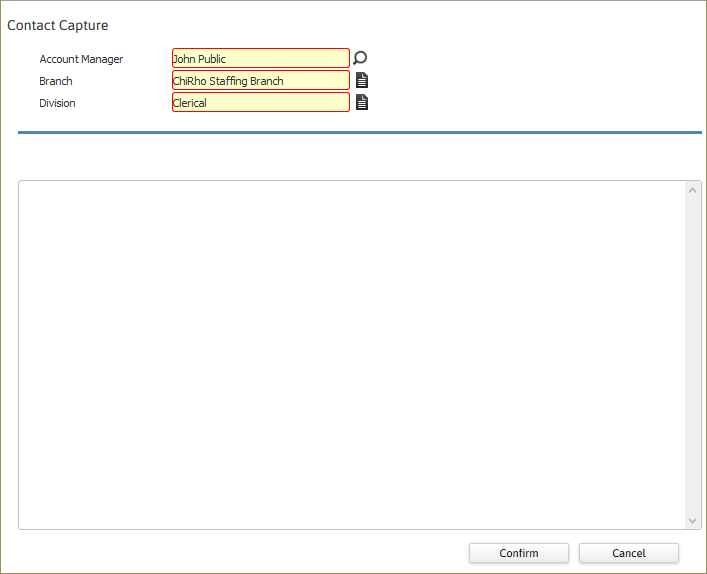Click the Contact Capture heading

(x=58, y=25)
